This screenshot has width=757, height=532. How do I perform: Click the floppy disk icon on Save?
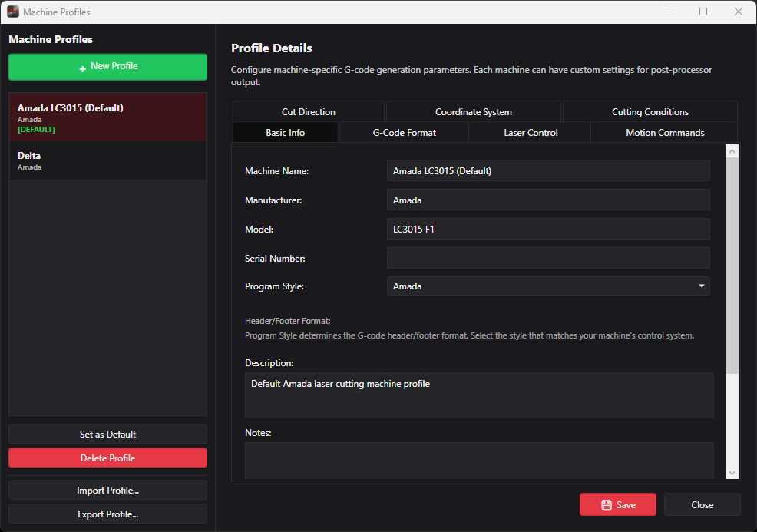(607, 505)
